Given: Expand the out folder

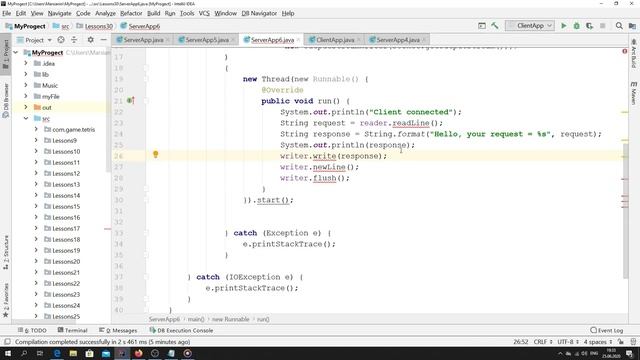Looking at the screenshot, I should (x=26, y=107).
